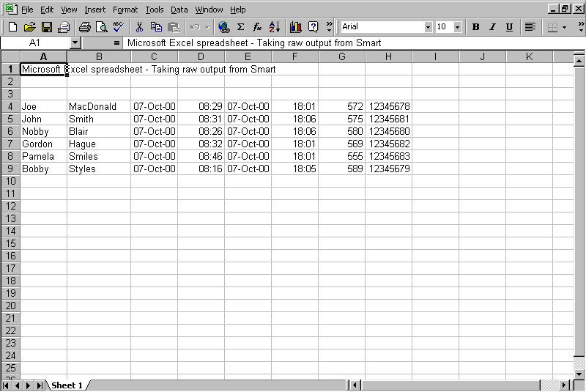Click vertical scrollbar down arrow
The height and width of the screenshot is (392, 586).
coord(579,374)
